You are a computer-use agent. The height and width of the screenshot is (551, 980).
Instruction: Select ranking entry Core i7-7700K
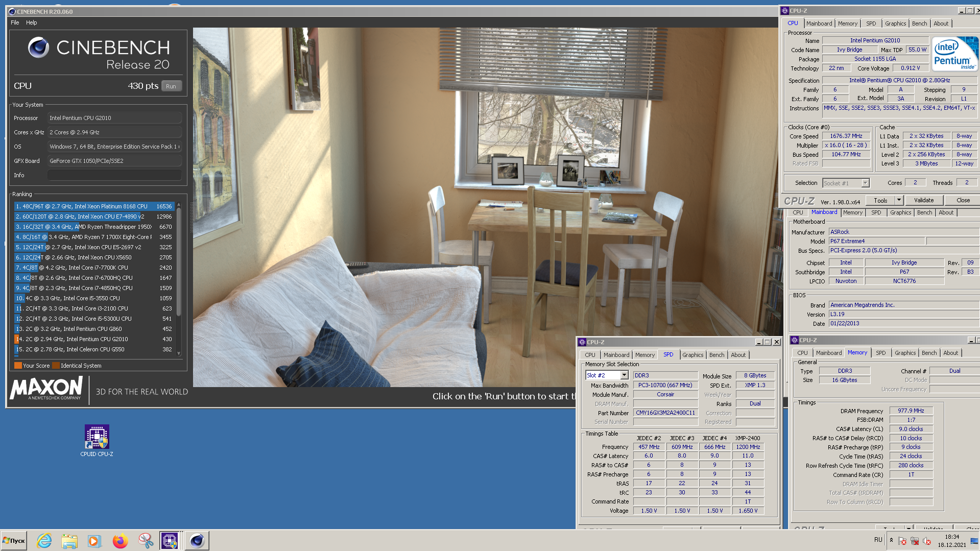(x=94, y=268)
